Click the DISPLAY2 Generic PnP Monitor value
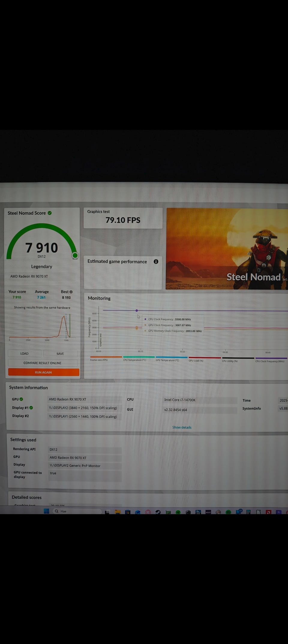 [x=85, y=466]
